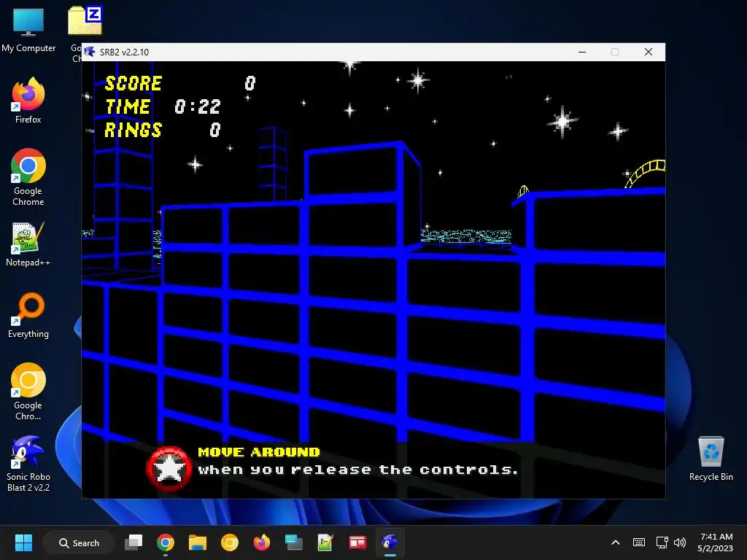The height and width of the screenshot is (560, 747).
Task: Open the Windows Start menu
Action: pos(23,542)
